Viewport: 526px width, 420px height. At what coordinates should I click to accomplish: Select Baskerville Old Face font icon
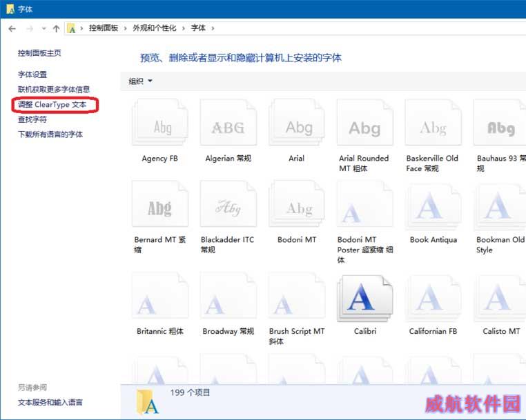(433, 122)
